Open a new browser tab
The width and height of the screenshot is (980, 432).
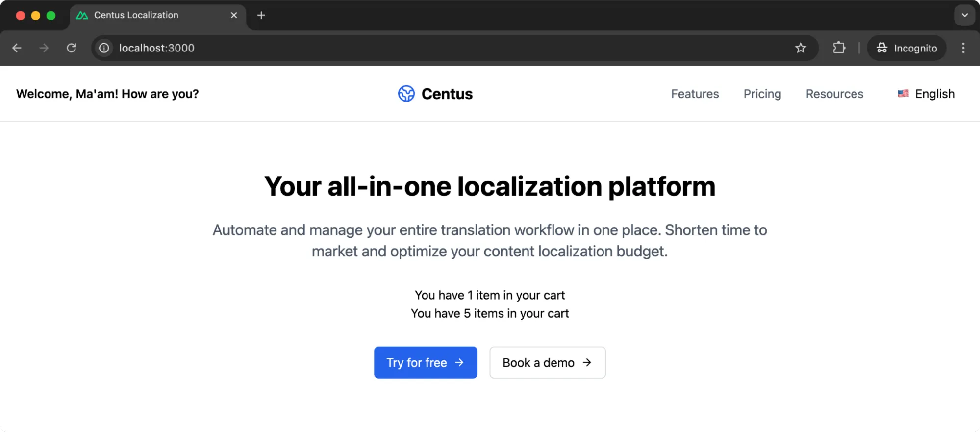pos(261,15)
